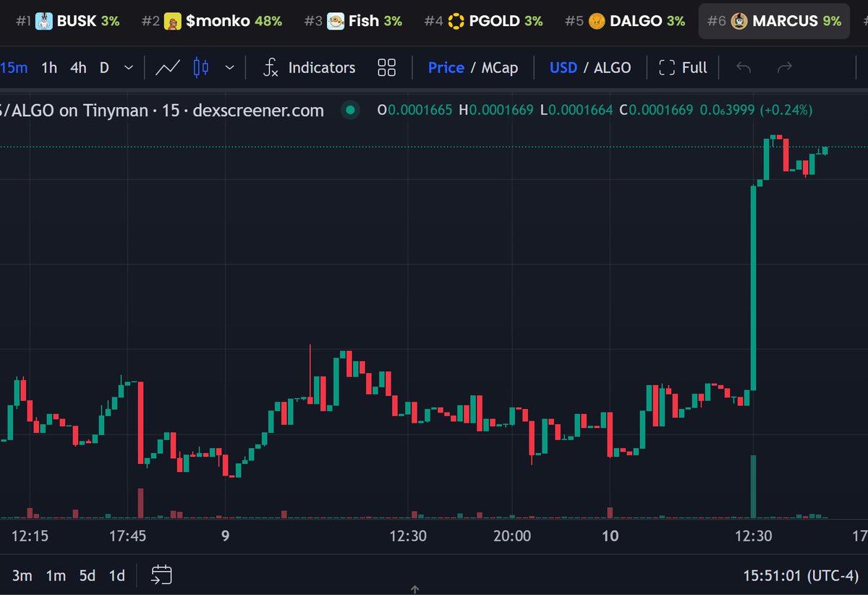Click the date 10 time axis label
The width and height of the screenshot is (868, 595).
[610, 536]
